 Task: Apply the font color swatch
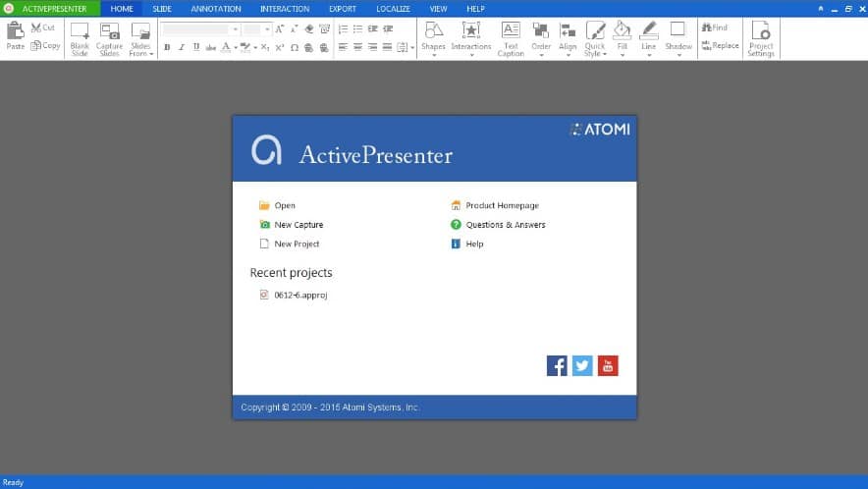(225, 48)
